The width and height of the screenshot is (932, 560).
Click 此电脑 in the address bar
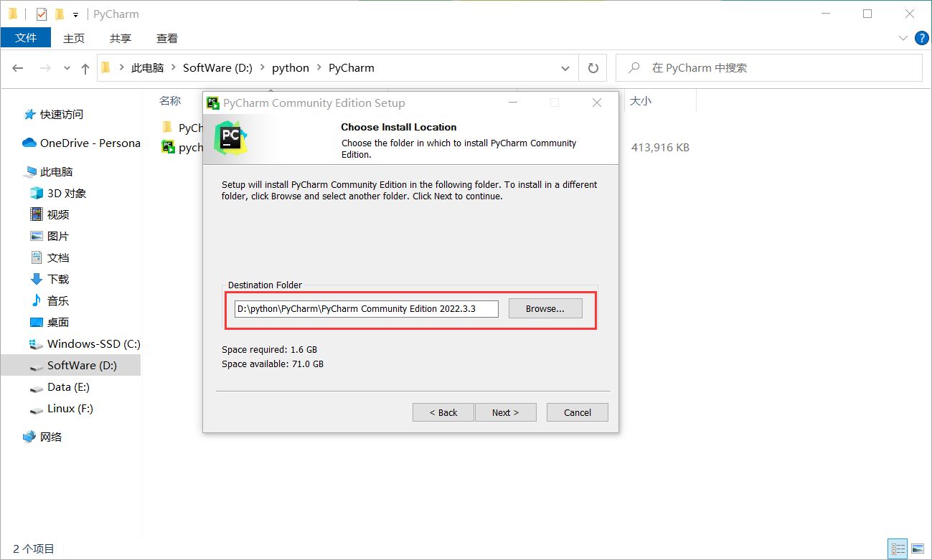click(147, 68)
